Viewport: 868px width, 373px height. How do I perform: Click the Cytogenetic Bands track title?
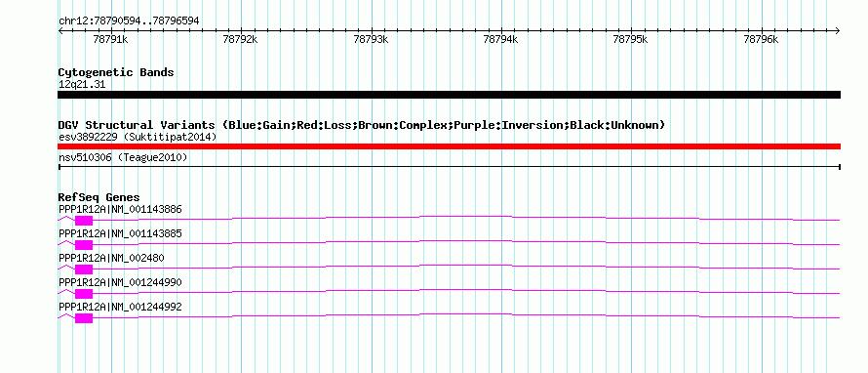[x=116, y=72]
